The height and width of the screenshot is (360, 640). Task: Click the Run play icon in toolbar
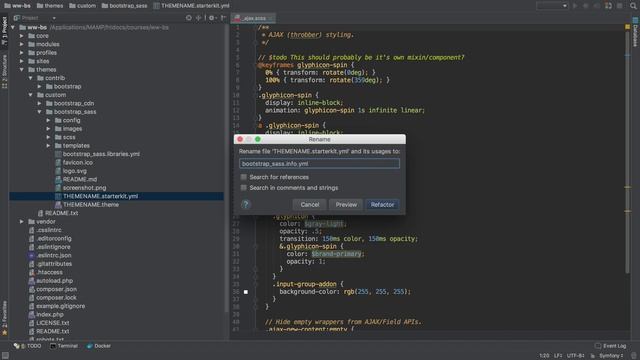click(x=575, y=6)
